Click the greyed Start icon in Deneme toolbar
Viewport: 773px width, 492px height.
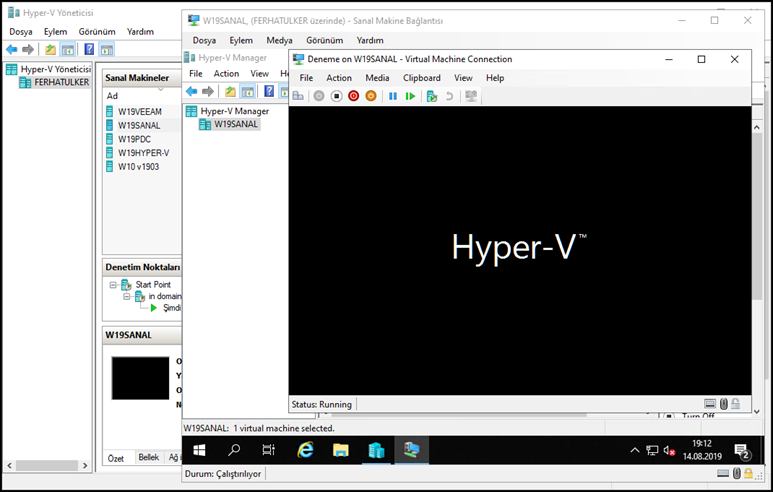pos(319,96)
